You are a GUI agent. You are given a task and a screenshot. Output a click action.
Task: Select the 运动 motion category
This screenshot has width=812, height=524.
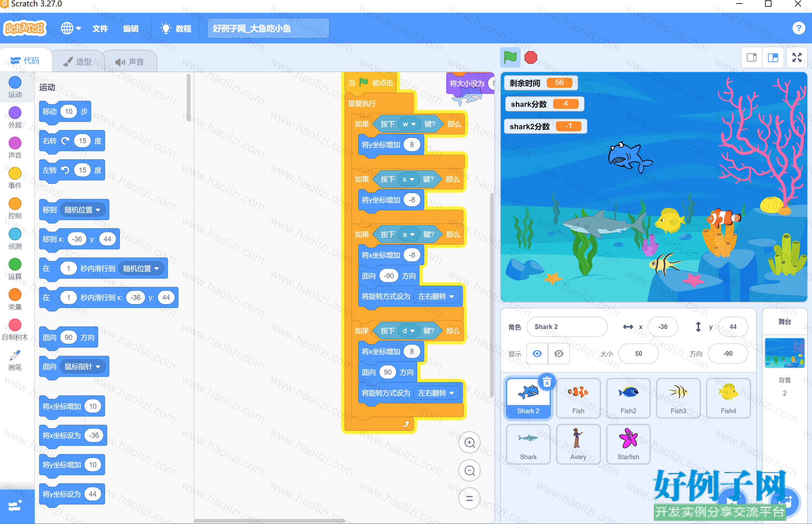pyautogui.click(x=15, y=87)
